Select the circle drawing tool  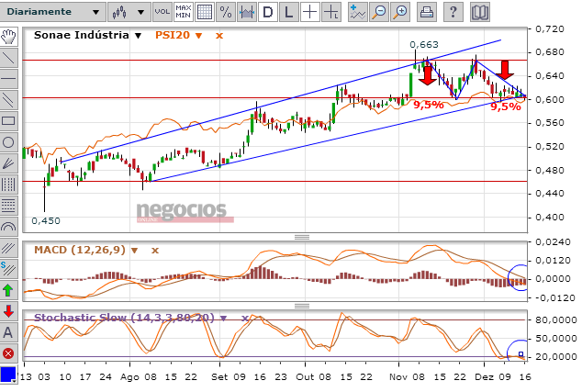pos(8,142)
